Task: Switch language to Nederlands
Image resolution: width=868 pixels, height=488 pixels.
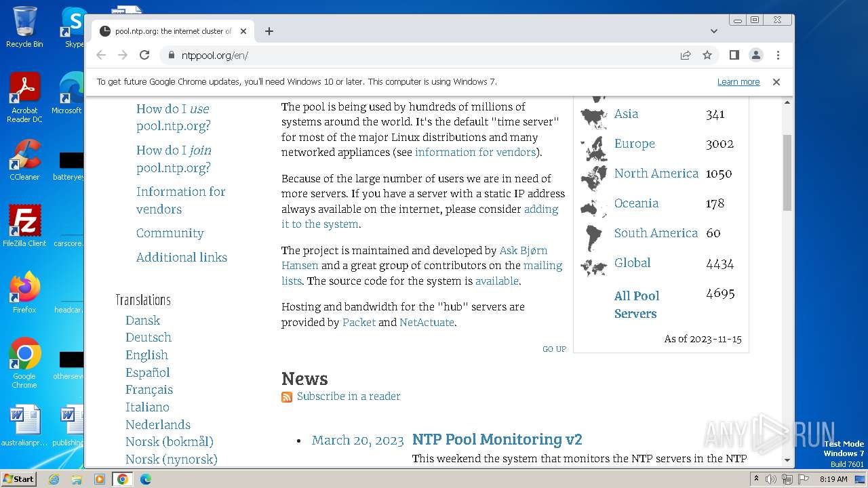Action: [158, 425]
